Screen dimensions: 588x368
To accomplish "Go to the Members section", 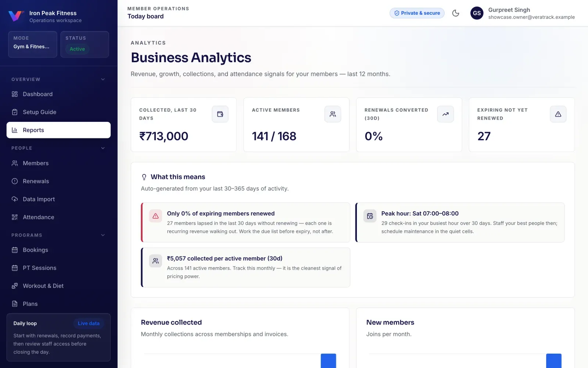I will tap(58, 163).
